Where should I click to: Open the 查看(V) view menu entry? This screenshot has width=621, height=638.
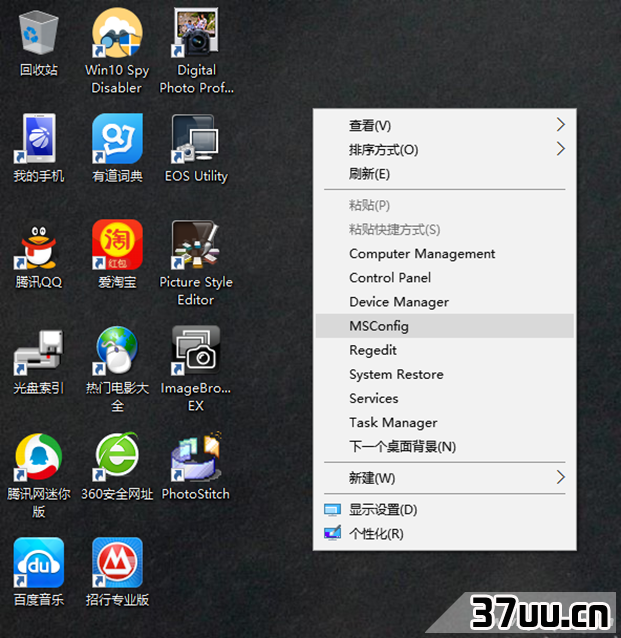pos(445,125)
